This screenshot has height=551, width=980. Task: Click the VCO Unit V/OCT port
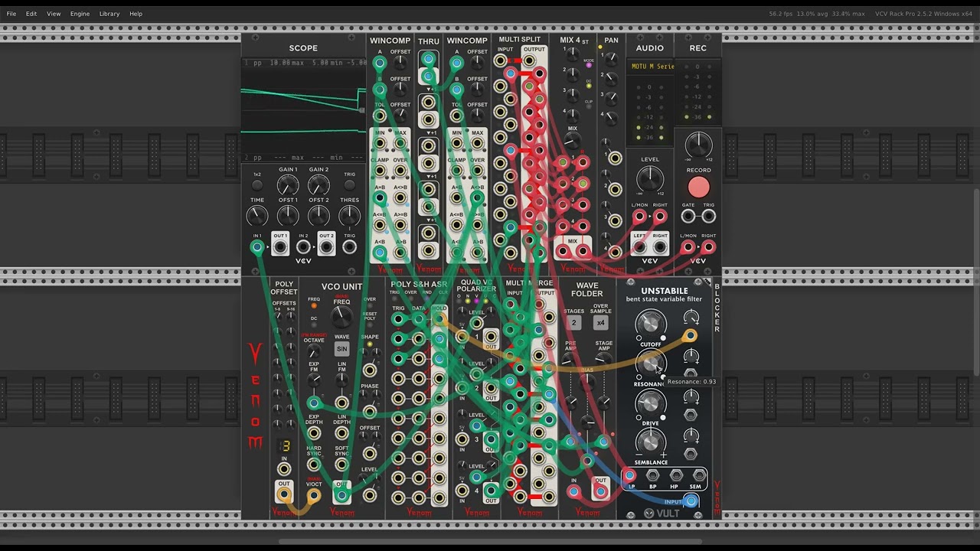pos(313,495)
